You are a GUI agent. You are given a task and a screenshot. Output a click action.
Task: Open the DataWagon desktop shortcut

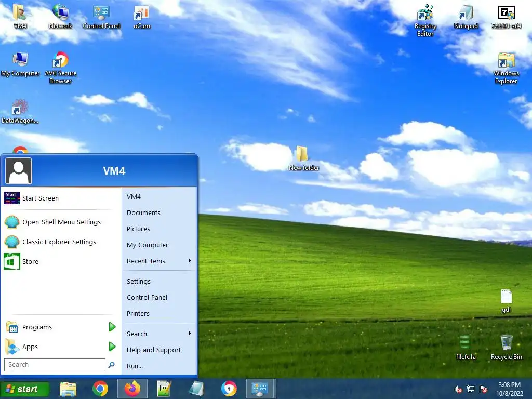[x=20, y=111]
